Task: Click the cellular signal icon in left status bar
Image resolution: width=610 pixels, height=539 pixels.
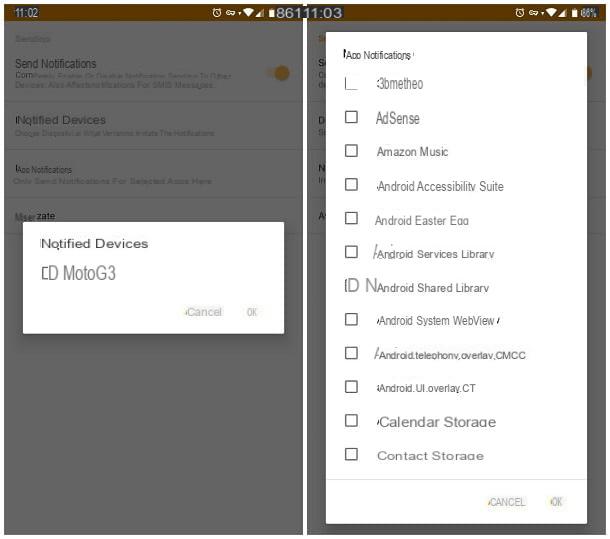Action: pos(259,13)
